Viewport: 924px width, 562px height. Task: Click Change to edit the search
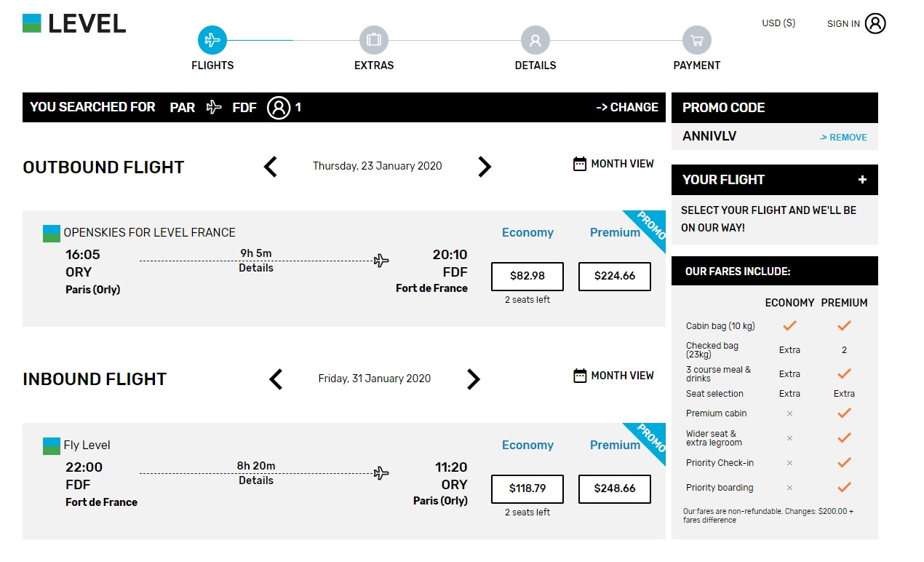[x=627, y=107]
